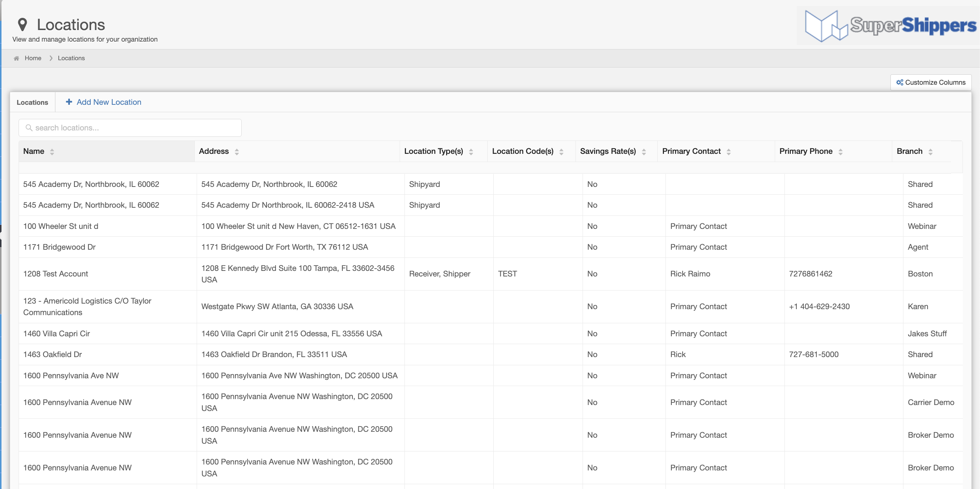Open Customize Columns button
980x489 pixels.
tap(931, 82)
